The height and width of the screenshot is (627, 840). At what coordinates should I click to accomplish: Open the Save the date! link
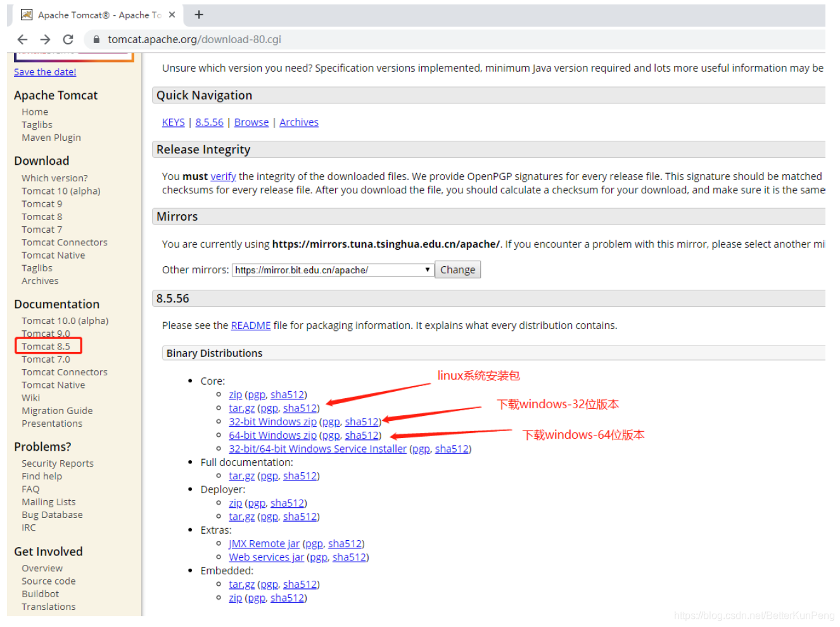[45, 72]
